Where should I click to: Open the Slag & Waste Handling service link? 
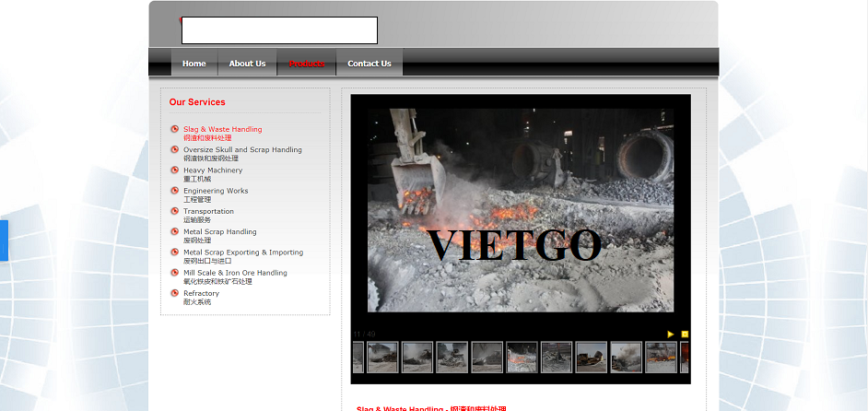[x=223, y=134]
